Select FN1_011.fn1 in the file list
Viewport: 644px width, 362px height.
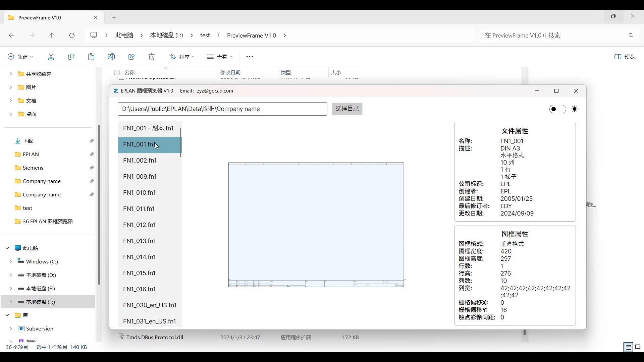click(x=149, y=209)
